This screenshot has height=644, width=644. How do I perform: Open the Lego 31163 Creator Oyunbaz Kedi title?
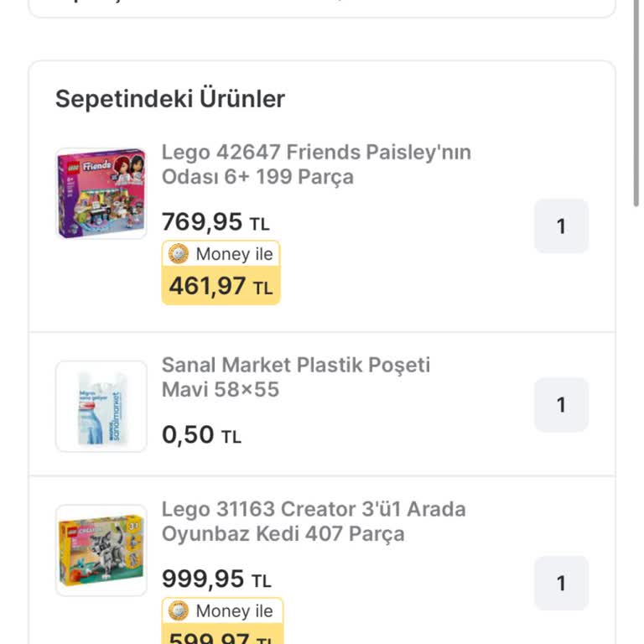tap(313, 522)
